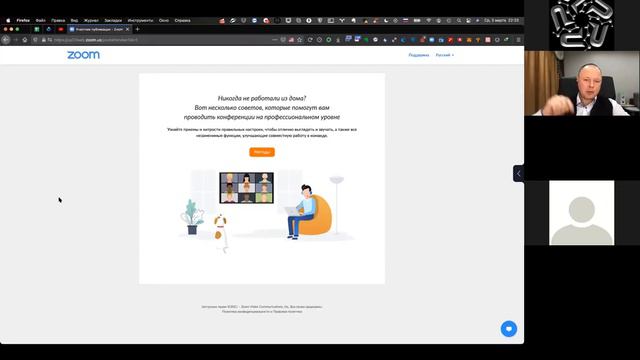Go forward to the next page

[16, 40]
